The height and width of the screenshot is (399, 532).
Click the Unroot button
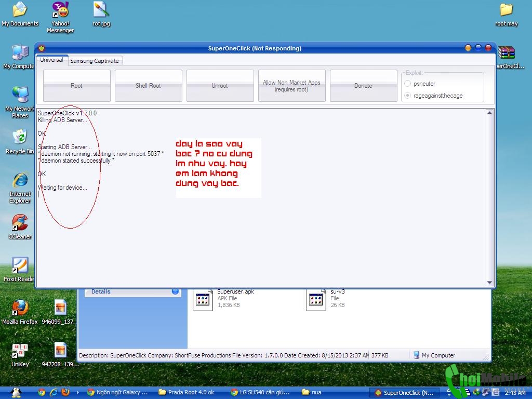(x=220, y=86)
